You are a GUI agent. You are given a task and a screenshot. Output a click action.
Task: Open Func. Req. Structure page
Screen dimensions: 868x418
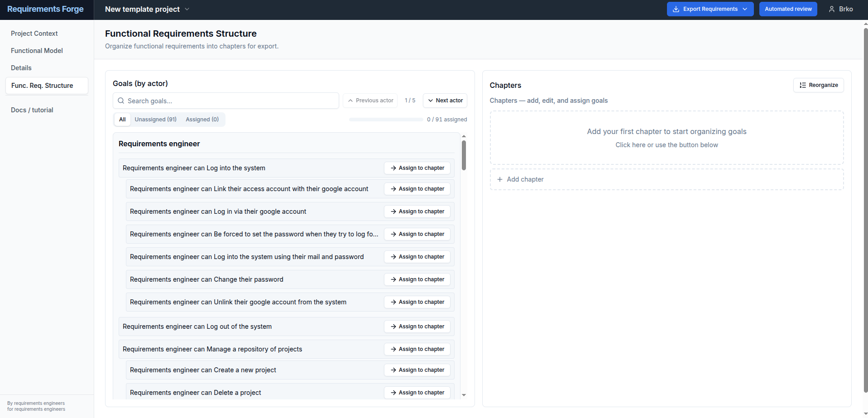[x=47, y=86]
